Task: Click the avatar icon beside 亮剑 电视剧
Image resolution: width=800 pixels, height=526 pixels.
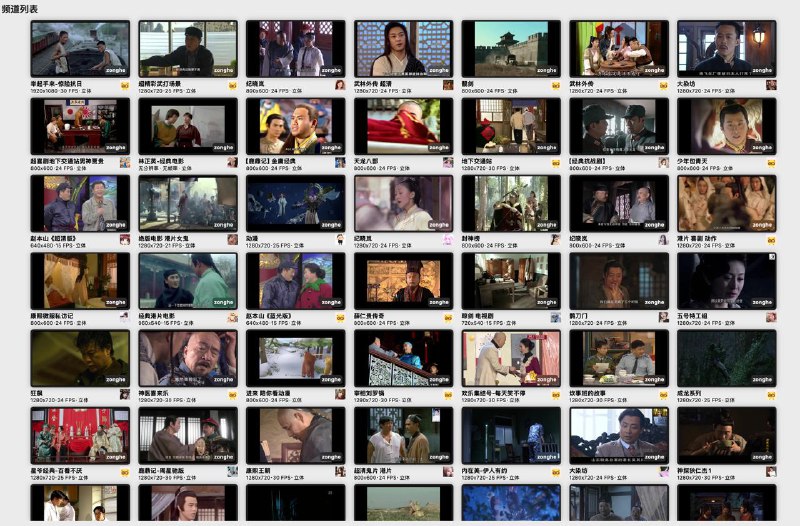Action: tap(555, 317)
